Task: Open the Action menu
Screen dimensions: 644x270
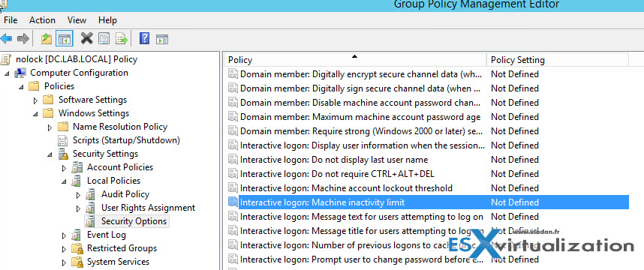Action: pos(42,20)
